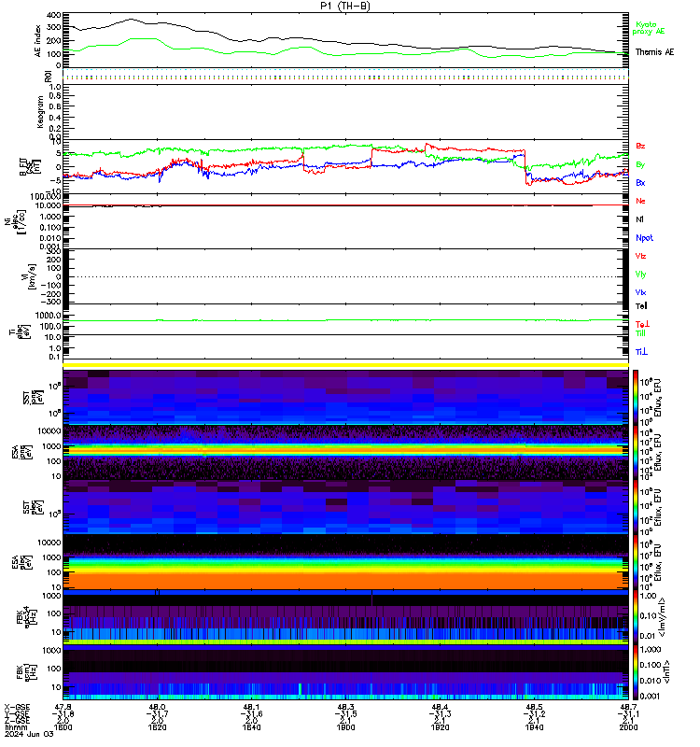The height and width of the screenshot is (747, 700).
Task: Select the red Bz legend entry
Action: click(x=640, y=147)
